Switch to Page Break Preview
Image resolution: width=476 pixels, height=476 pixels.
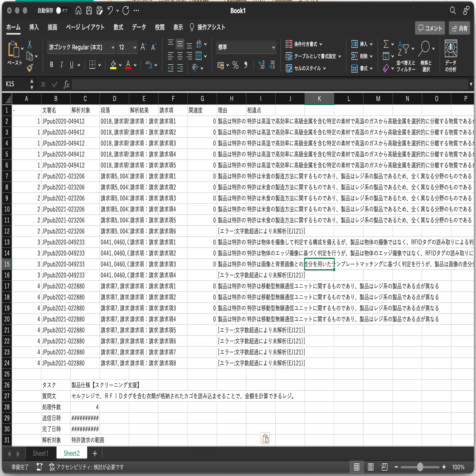(x=384, y=467)
